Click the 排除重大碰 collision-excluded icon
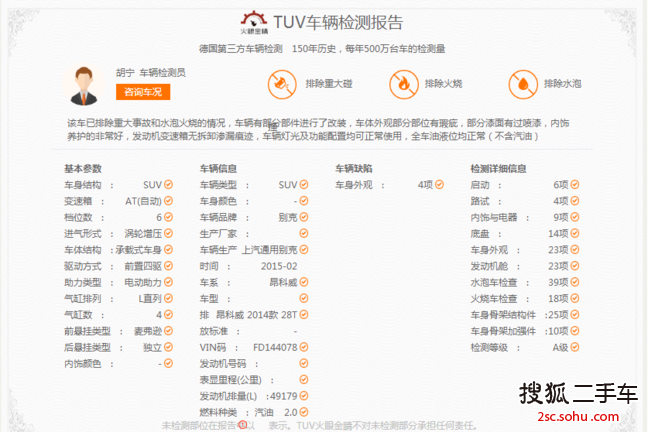Screen dimensions: 648x432 [x=282, y=84]
